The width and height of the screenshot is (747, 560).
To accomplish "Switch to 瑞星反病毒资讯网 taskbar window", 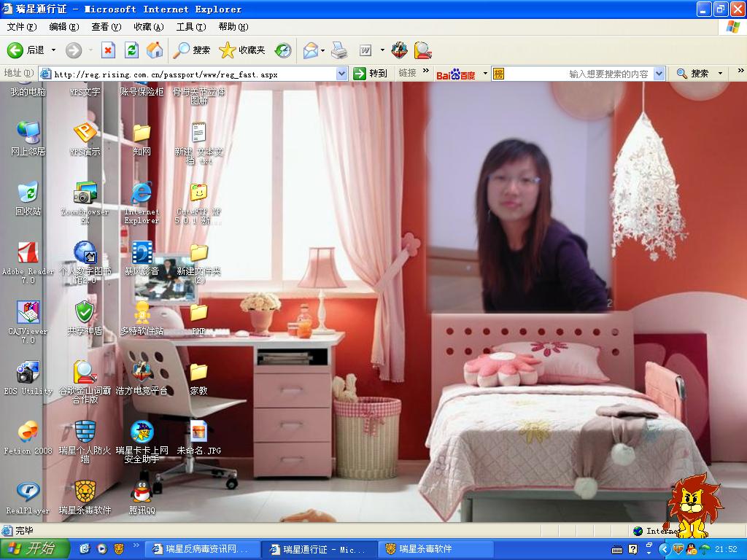I will (x=201, y=549).
